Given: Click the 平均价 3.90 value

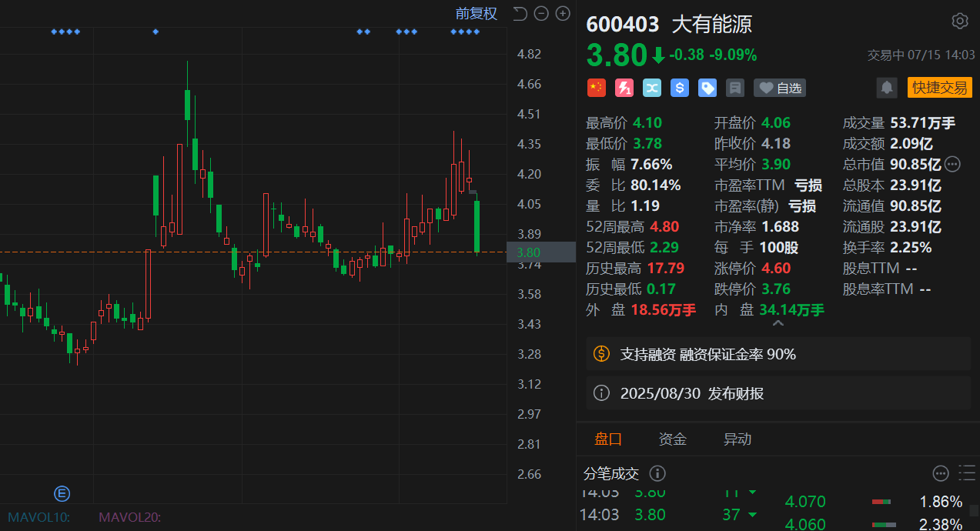Looking at the screenshot, I should coord(776,164).
